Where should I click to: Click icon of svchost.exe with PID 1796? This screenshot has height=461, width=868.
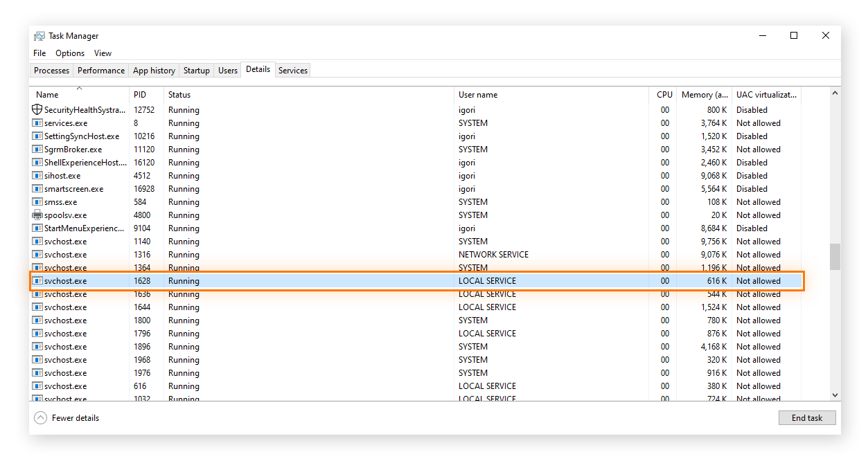[x=37, y=333]
